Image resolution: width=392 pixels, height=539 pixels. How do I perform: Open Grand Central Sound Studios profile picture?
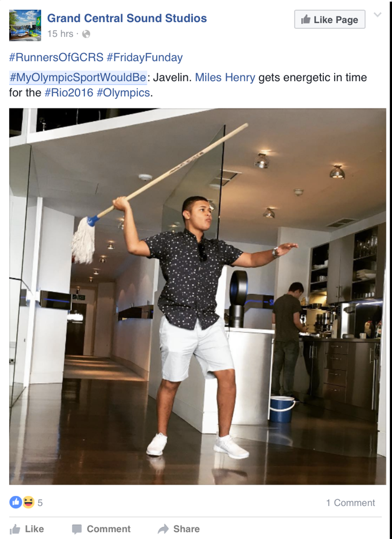tap(25, 26)
